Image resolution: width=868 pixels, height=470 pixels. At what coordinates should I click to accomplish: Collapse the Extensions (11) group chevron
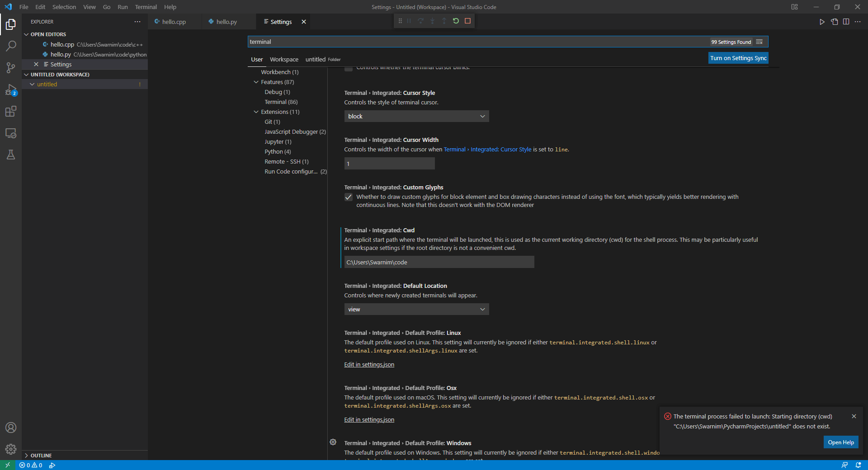point(256,112)
